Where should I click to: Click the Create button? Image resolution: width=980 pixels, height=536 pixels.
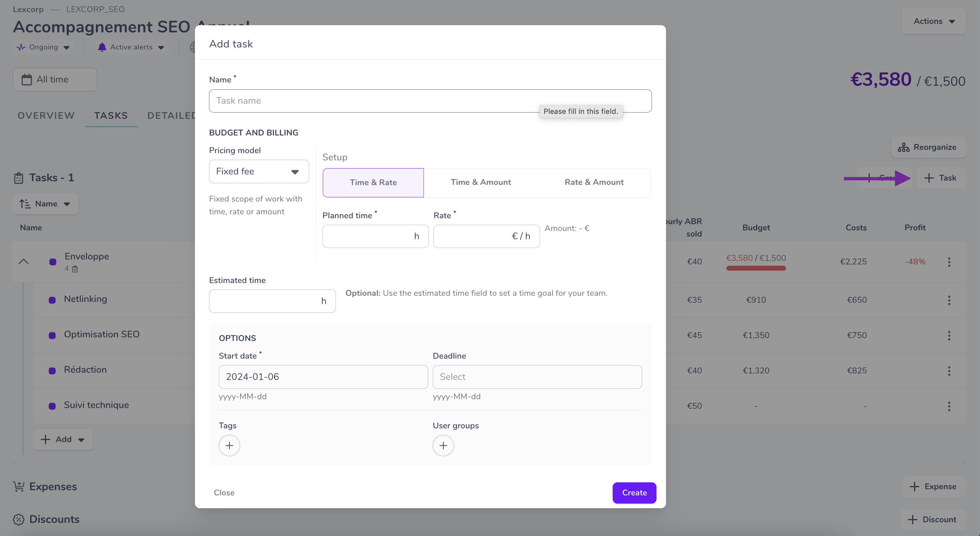pyautogui.click(x=634, y=492)
